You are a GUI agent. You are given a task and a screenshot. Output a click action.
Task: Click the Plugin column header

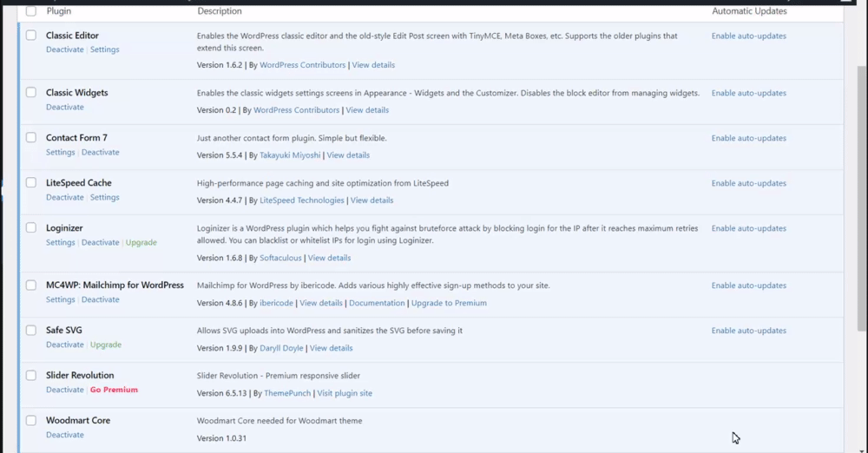(x=59, y=11)
